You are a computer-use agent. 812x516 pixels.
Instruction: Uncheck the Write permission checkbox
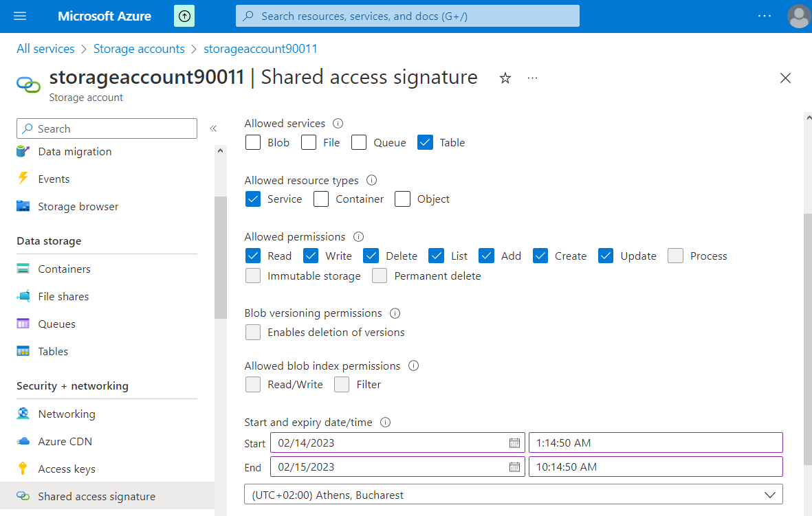pos(311,256)
